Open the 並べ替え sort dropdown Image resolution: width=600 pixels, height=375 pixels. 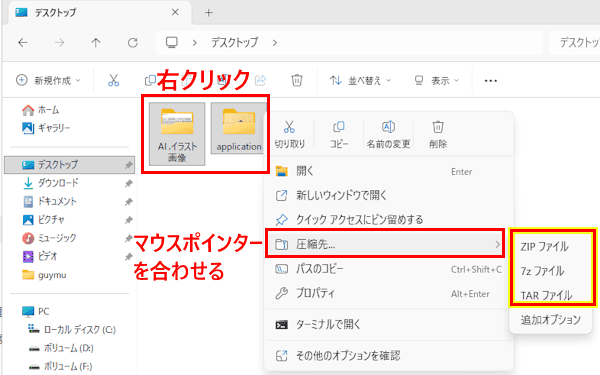[x=360, y=81]
